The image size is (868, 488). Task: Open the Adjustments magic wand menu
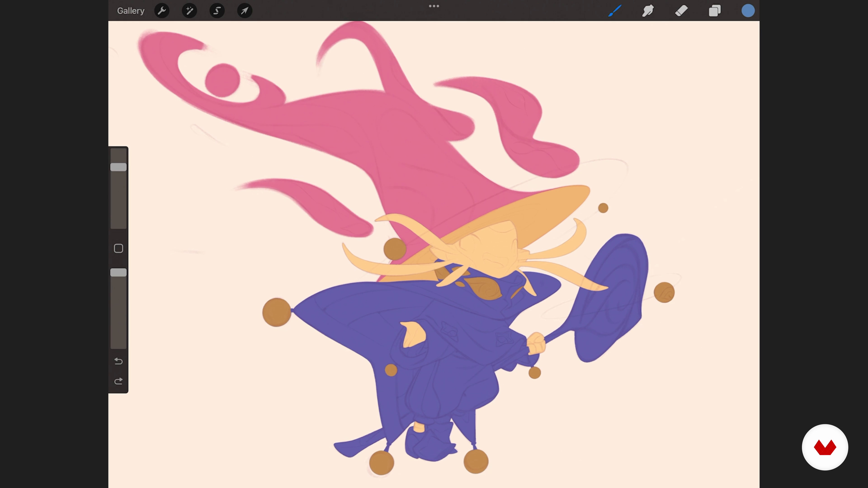tap(189, 11)
